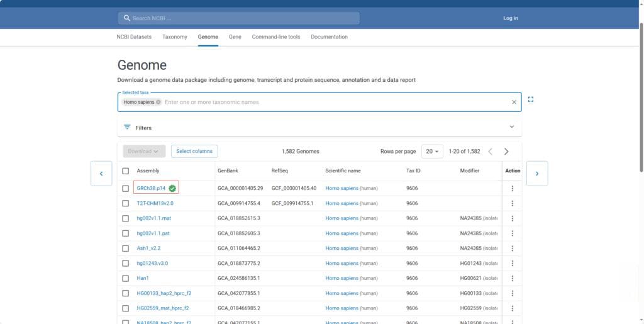Click RefSeq cell GCF_009914755.1
The height and width of the screenshot is (324, 644).
click(292, 203)
